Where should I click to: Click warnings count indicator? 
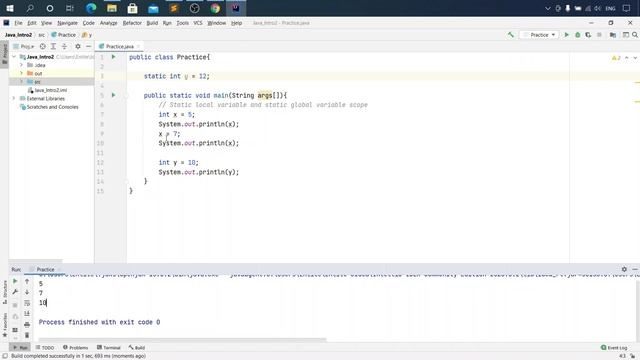click(x=616, y=58)
